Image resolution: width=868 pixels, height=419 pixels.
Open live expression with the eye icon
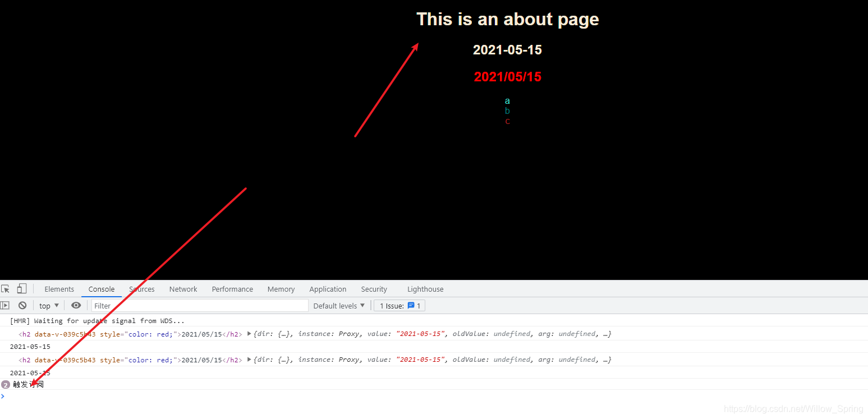click(76, 306)
